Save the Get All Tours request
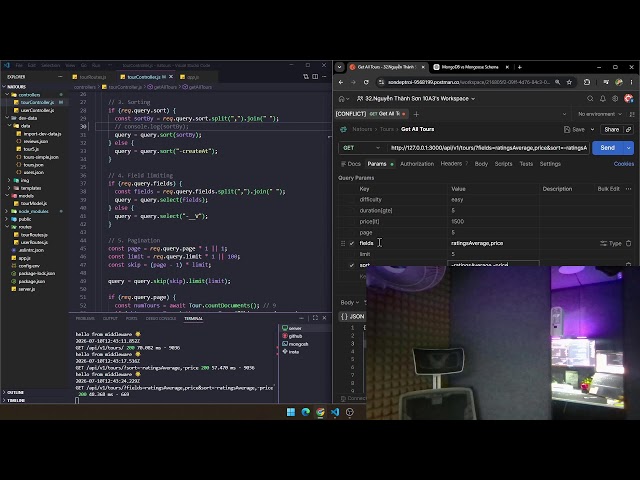Screen dimensions: 640x480 (x=575, y=129)
